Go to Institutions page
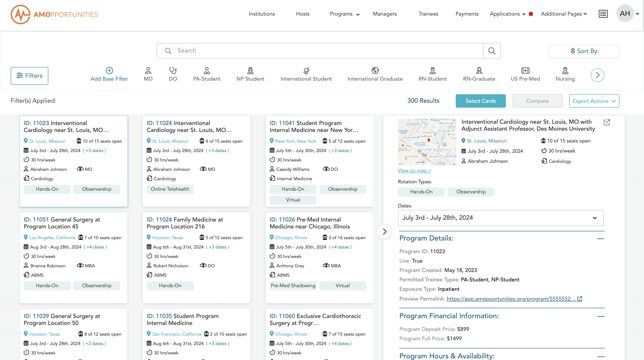The height and width of the screenshot is (360, 644). tap(261, 14)
